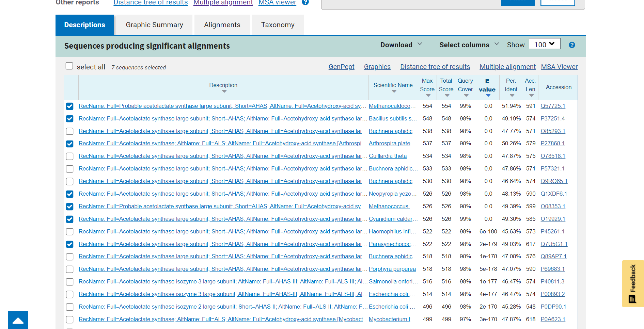Image resolution: width=644 pixels, height=329 pixels.
Task: Sort by Per. Ident column arrow
Action: (x=512, y=96)
